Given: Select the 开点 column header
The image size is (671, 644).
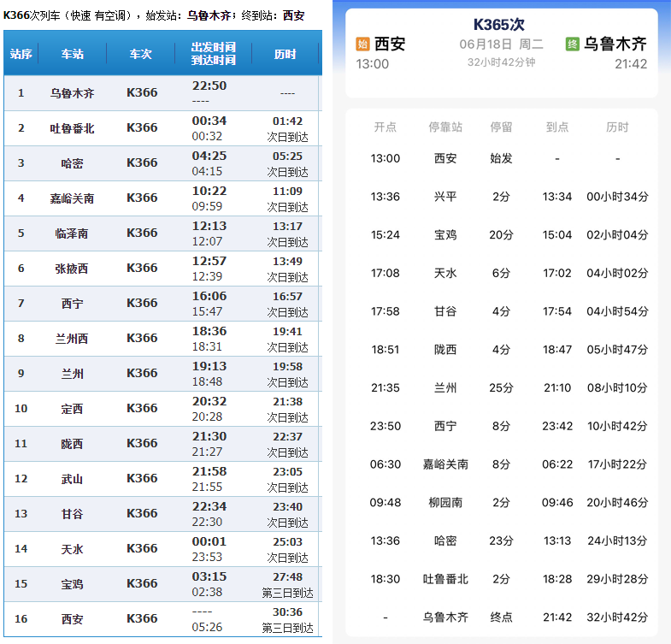Looking at the screenshot, I should (x=386, y=127).
